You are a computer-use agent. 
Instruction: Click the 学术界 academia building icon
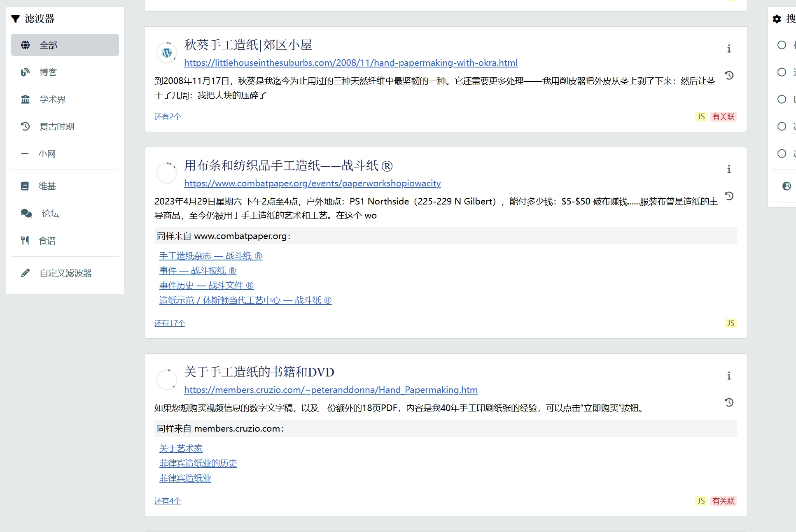[26, 99]
